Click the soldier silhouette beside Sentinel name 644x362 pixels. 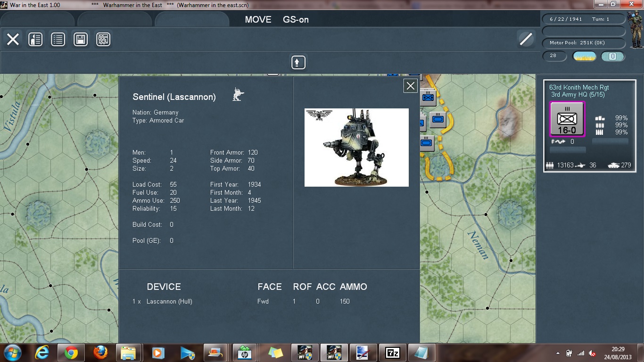(238, 94)
